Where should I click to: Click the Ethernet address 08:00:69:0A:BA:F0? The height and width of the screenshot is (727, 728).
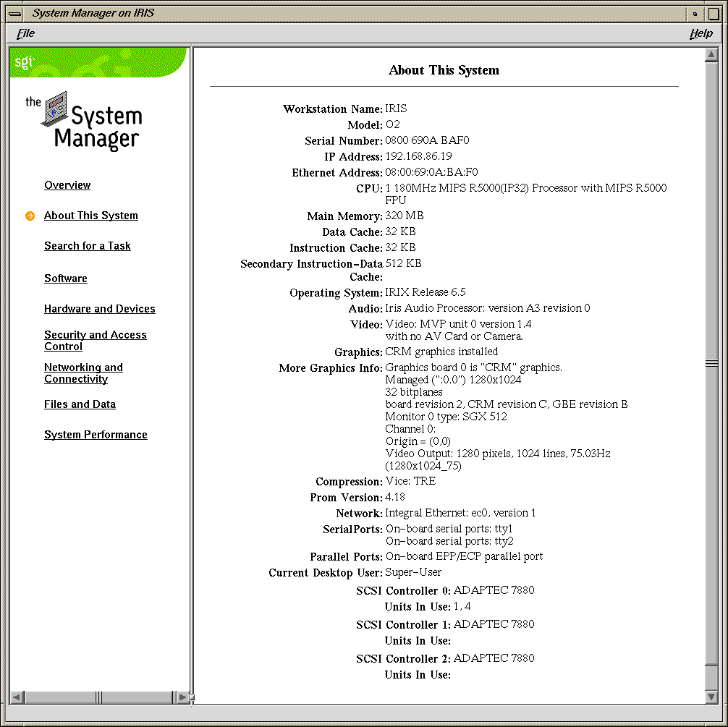pos(431,172)
